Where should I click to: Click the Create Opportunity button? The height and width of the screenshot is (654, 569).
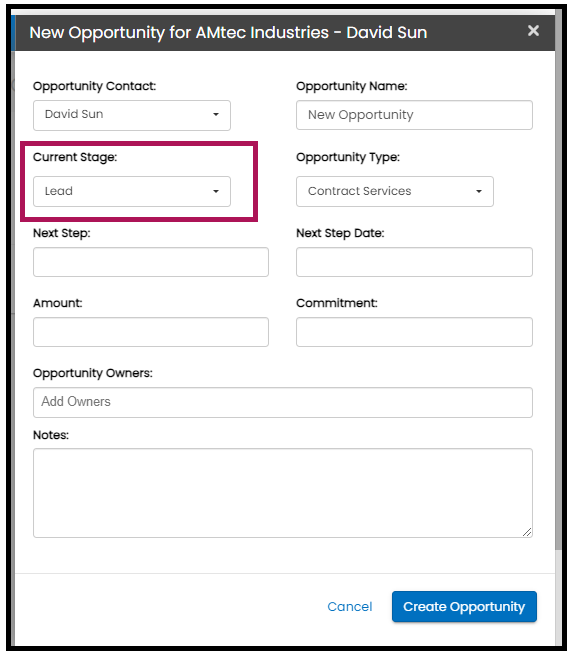pyautogui.click(x=464, y=606)
